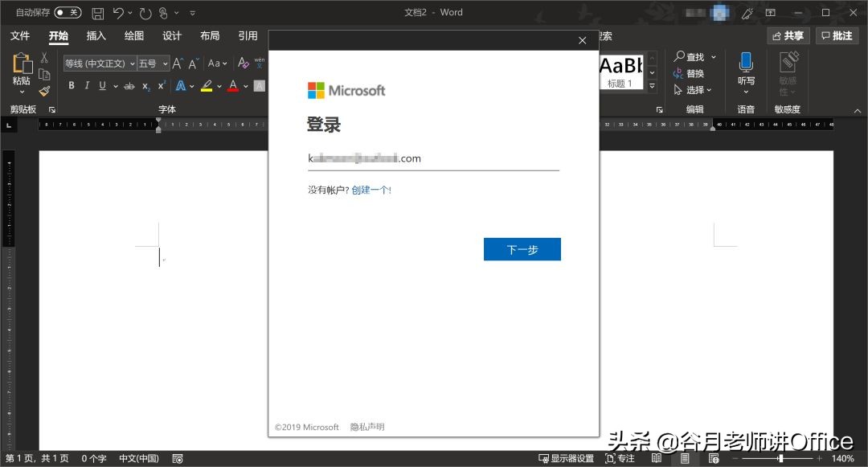Click the 查找 (Find) magnifier button
The image size is (868, 467).
[x=694, y=57]
